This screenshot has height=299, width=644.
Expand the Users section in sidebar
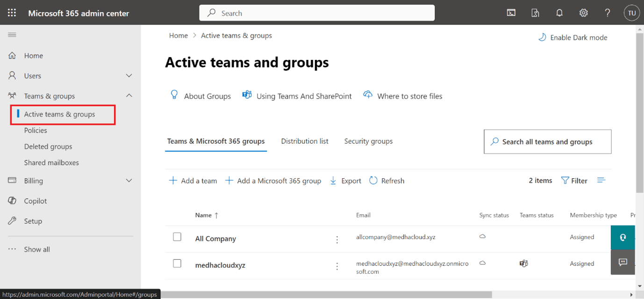tap(129, 75)
